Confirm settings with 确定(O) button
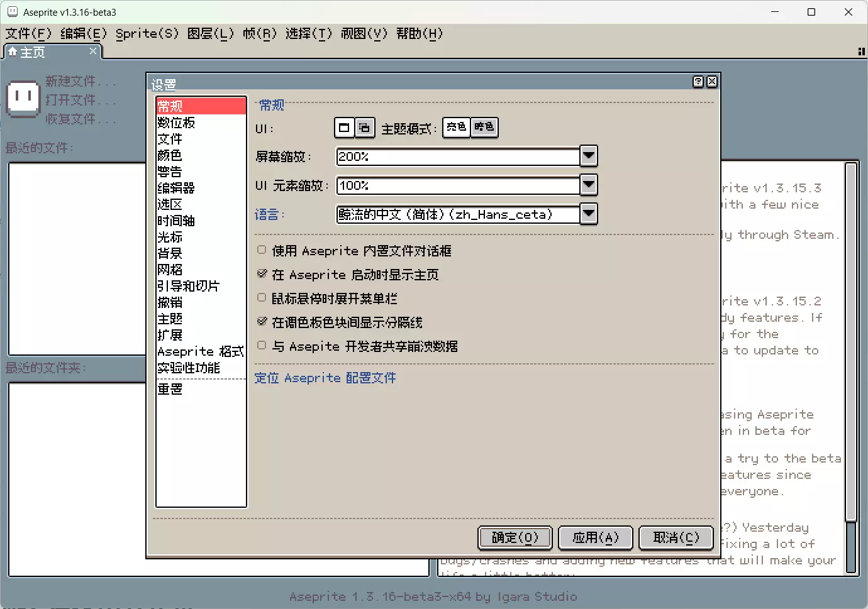 515,538
